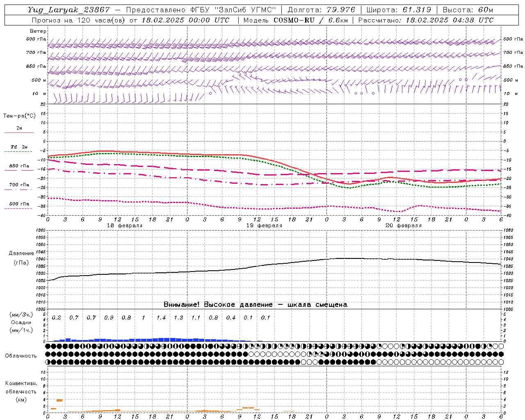
Task: Click the 18 февраля date label
Action: [x=125, y=226]
